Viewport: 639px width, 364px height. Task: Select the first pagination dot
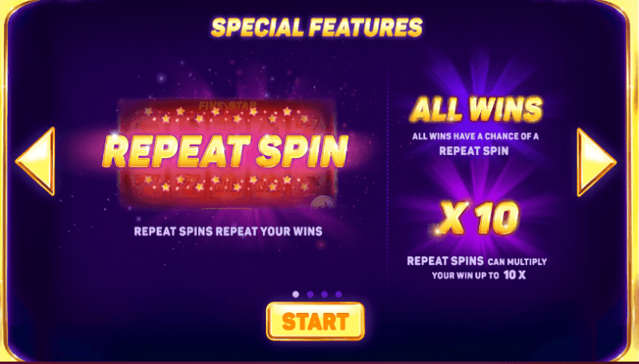point(296,295)
